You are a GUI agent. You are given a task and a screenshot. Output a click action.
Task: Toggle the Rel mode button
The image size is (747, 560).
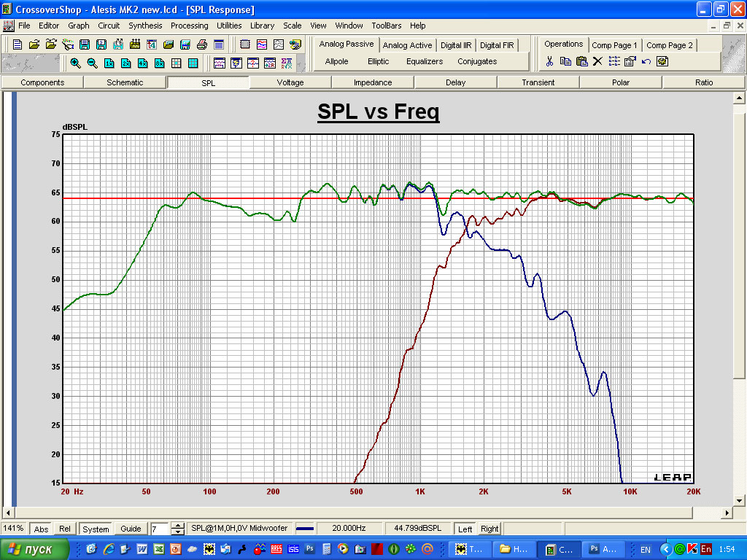pos(65,529)
